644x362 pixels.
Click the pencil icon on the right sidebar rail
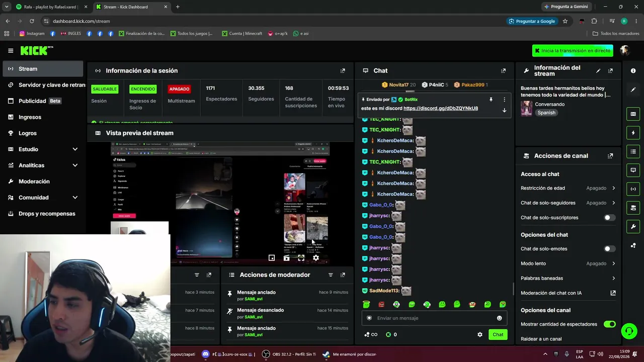point(633,89)
